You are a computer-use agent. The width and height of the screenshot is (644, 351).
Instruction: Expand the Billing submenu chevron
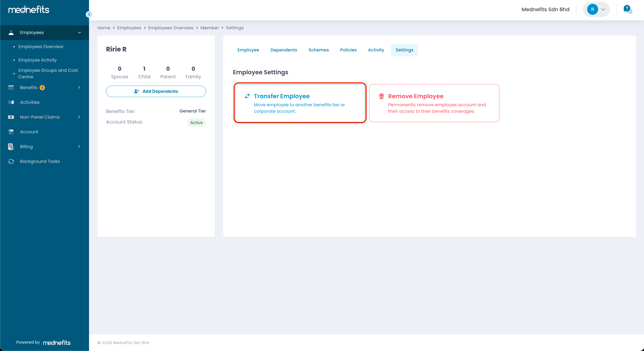pos(79,147)
